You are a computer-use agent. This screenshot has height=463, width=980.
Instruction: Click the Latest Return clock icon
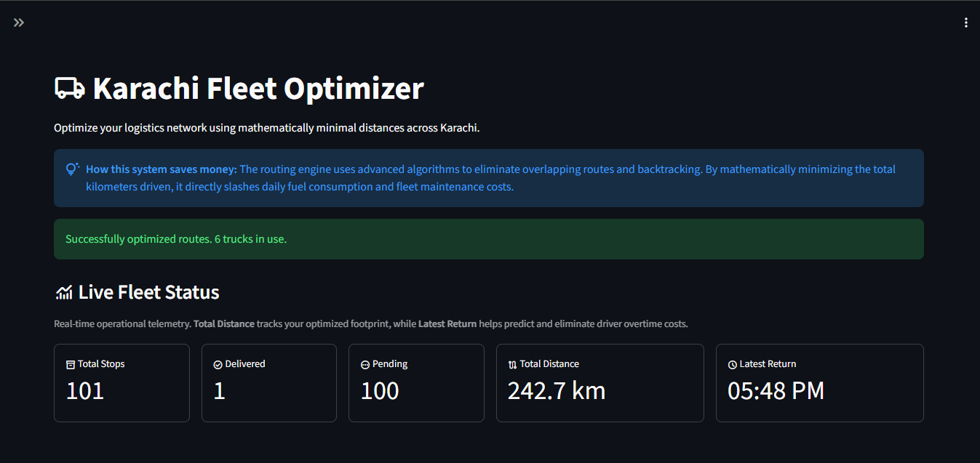(x=733, y=365)
